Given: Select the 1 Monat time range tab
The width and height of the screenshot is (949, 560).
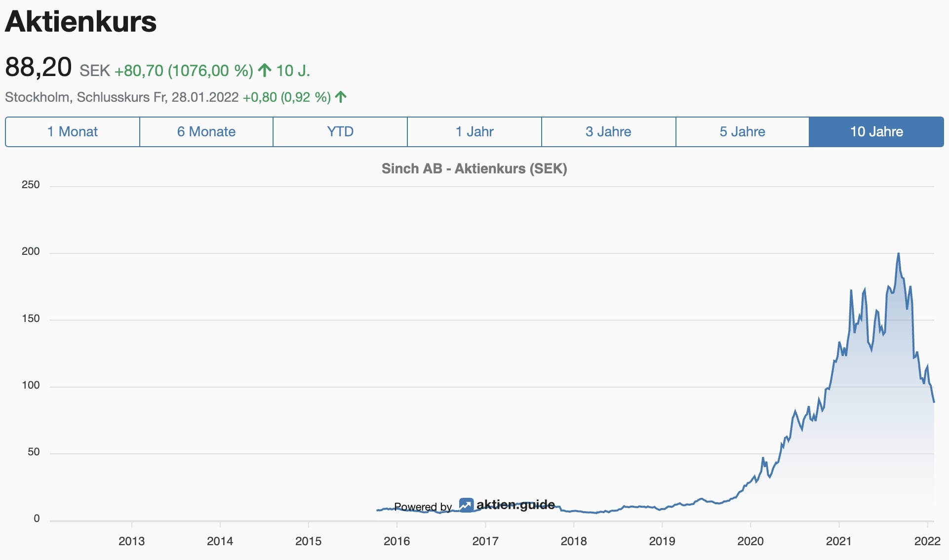Looking at the screenshot, I should 73,132.
